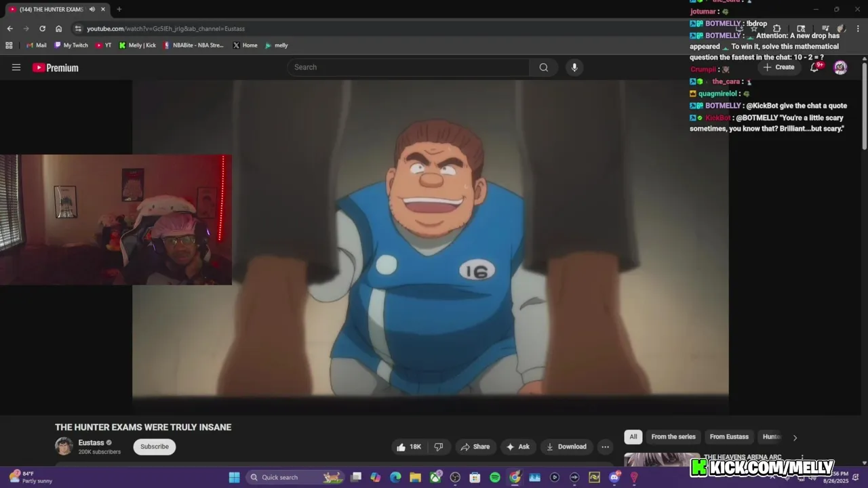The height and width of the screenshot is (488, 868).
Task: Close THE HUNTER EXAMS tab
Action: (103, 9)
